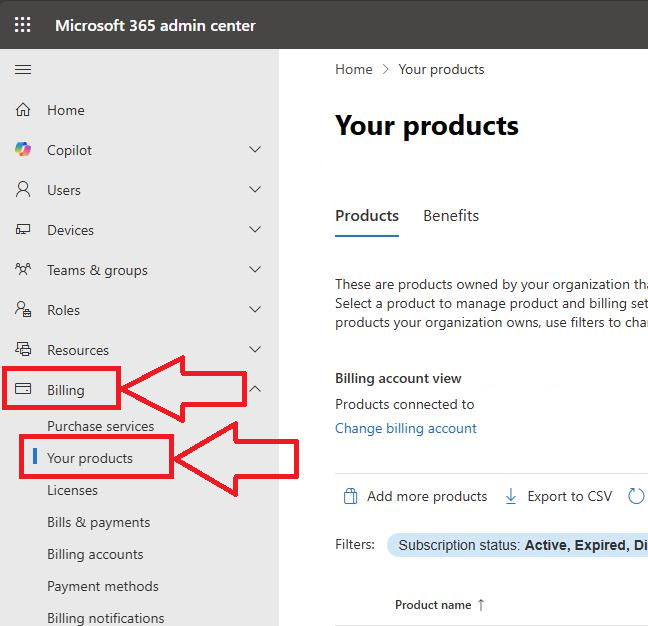The width and height of the screenshot is (648, 626).
Task: Expand the Resources section chevron
Action: click(x=255, y=349)
